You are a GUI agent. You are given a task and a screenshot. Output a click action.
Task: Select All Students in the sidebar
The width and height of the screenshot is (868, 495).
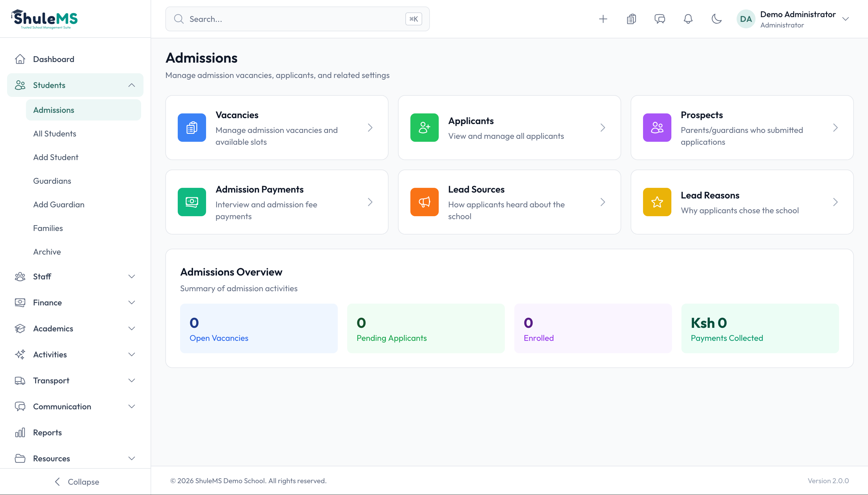tap(55, 133)
